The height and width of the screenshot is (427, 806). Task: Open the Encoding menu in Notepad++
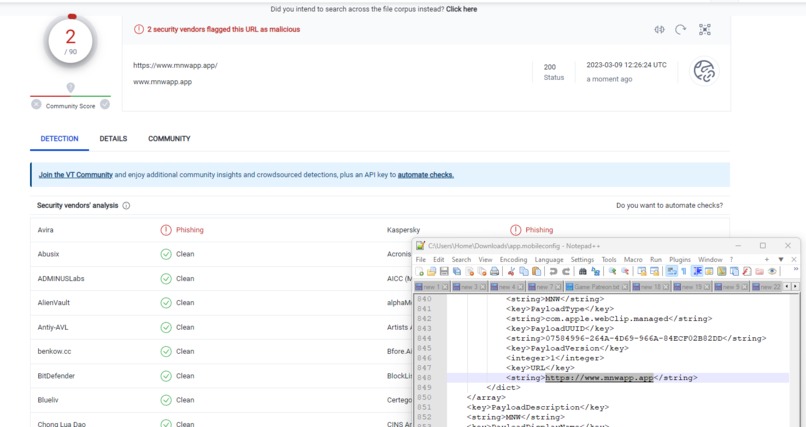coord(514,259)
